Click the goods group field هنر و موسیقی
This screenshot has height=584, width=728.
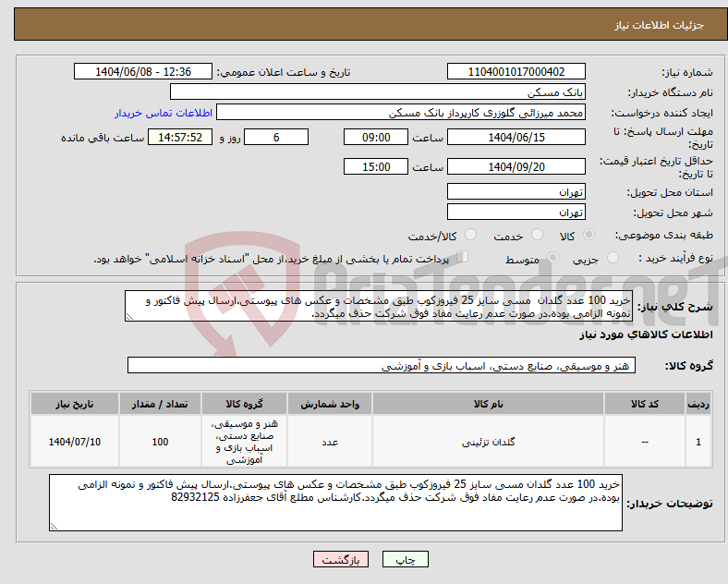[382, 365]
